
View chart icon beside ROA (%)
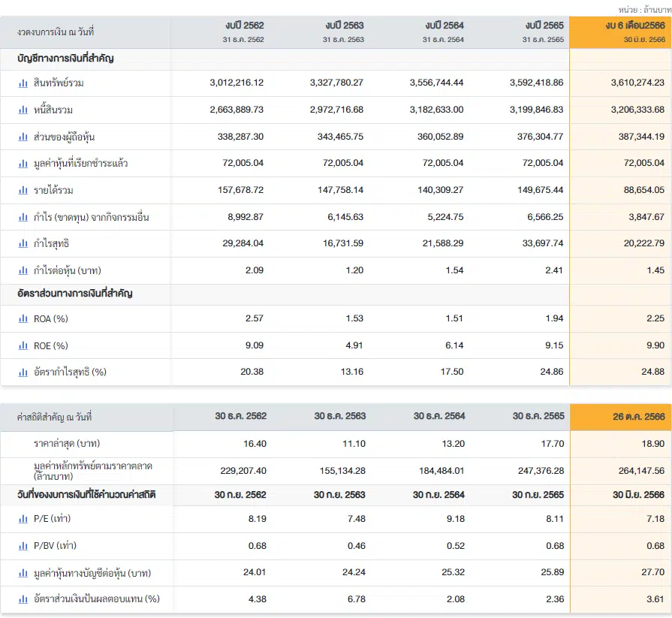coord(23,319)
